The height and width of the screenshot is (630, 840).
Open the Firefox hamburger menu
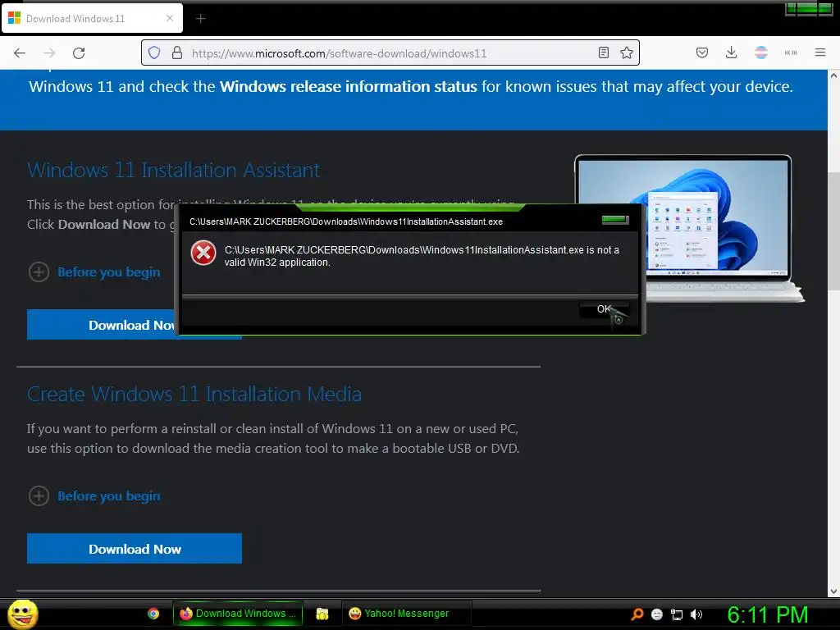pos(819,52)
